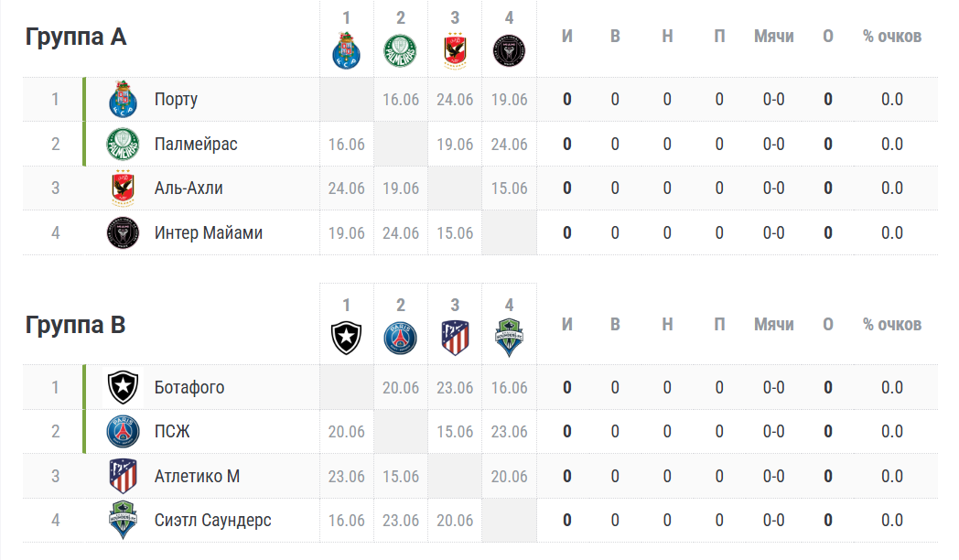This screenshot has height=560, width=959.
Task: Open the Интер Майами team link
Action: pos(209,233)
